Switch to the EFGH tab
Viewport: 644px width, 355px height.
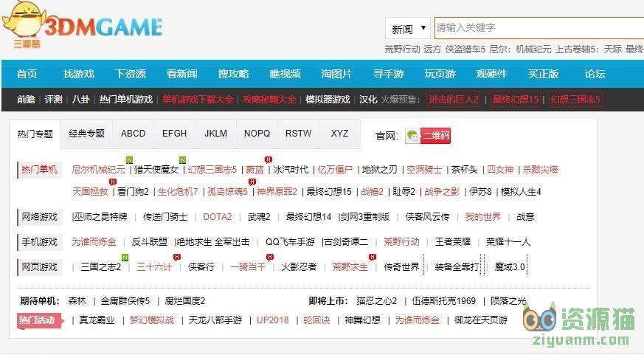point(174,134)
